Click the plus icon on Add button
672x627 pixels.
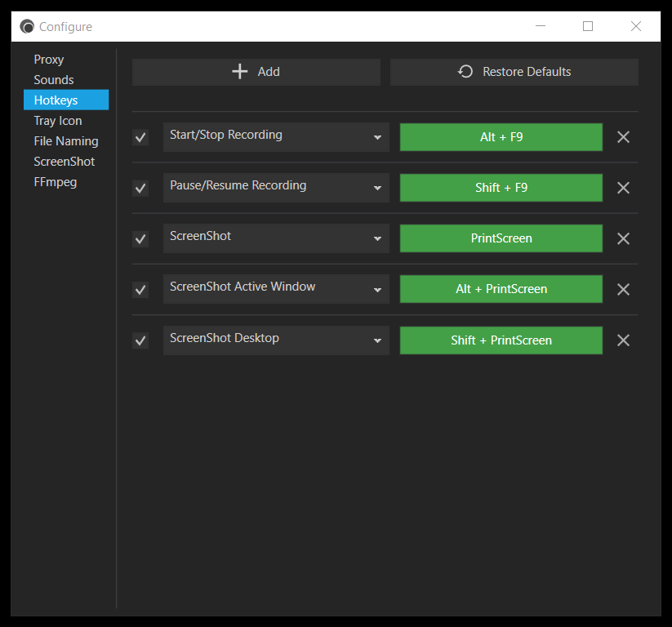[x=239, y=72]
